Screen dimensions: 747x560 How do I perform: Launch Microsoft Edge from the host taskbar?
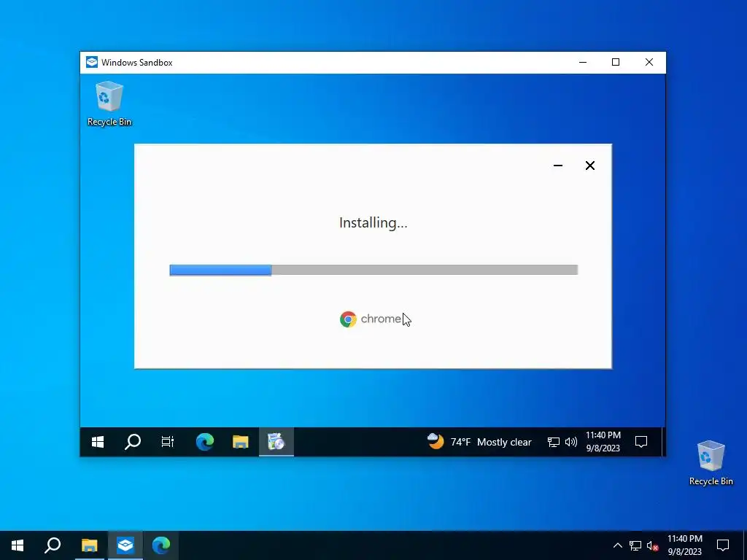(x=161, y=545)
